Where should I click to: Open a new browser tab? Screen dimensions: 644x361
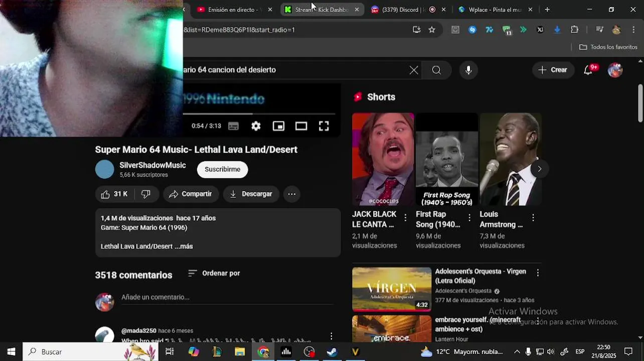point(547,10)
